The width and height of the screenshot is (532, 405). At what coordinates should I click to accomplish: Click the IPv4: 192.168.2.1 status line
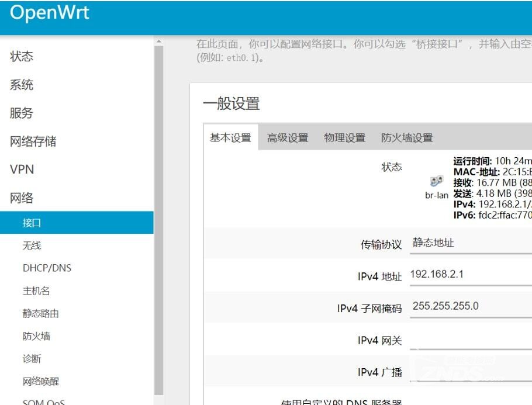tap(492, 204)
